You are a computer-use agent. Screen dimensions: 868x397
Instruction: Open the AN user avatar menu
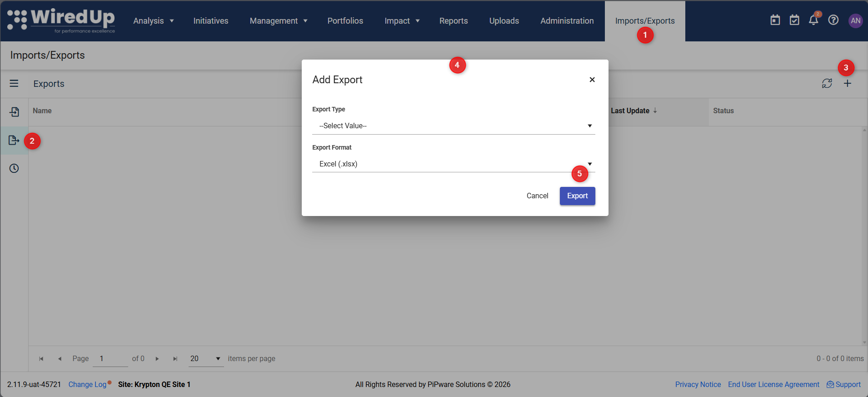pos(856,20)
